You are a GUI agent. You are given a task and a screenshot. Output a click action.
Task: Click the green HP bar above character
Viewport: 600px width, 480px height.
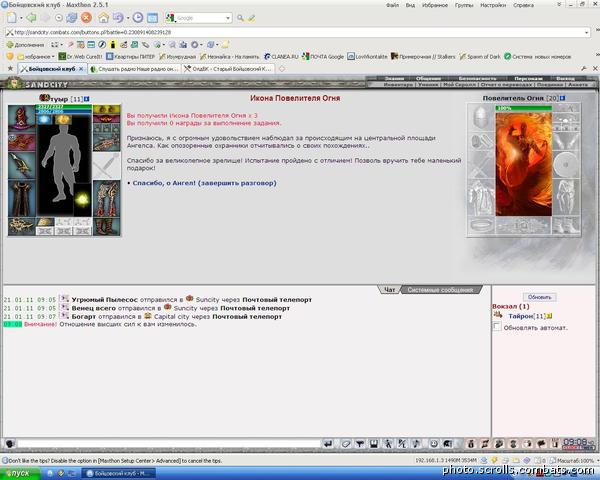64,107
